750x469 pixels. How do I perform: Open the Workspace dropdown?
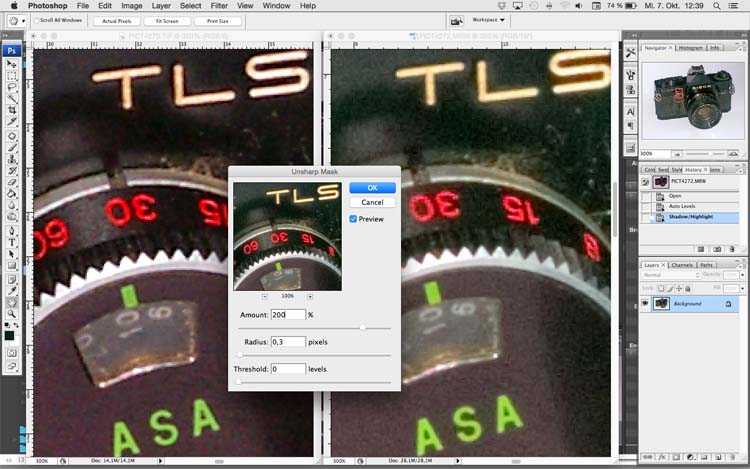[x=488, y=20]
